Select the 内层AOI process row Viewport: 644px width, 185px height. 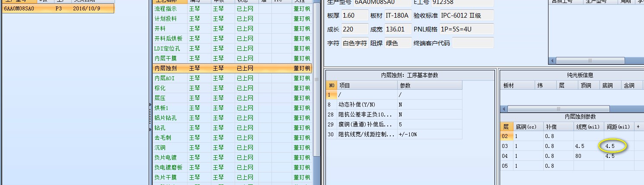click(x=232, y=78)
